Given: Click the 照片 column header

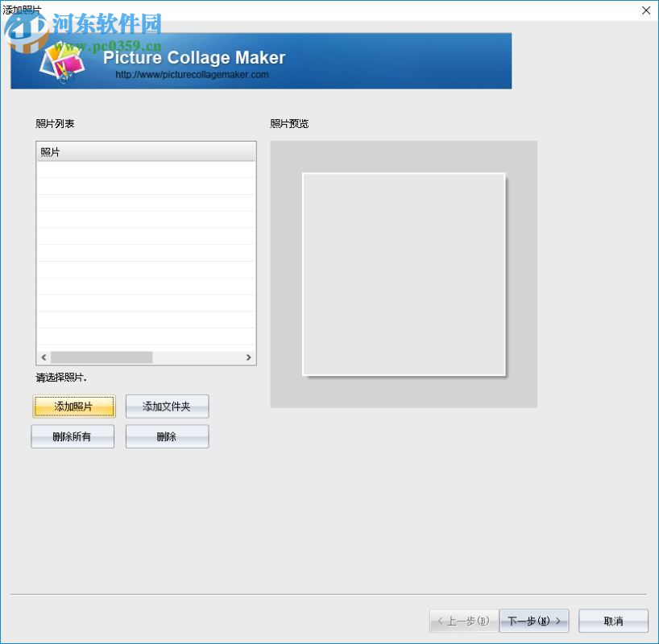Looking at the screenshot, I should [145, 151].
